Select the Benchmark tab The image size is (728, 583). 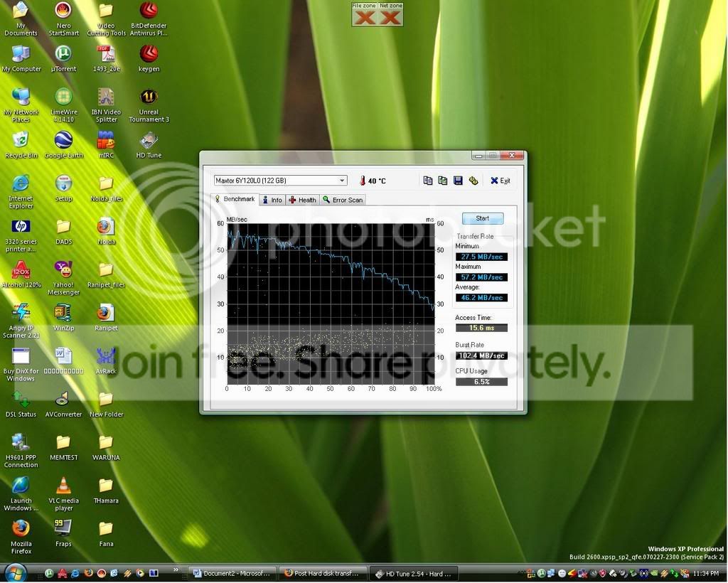[235, 199]
